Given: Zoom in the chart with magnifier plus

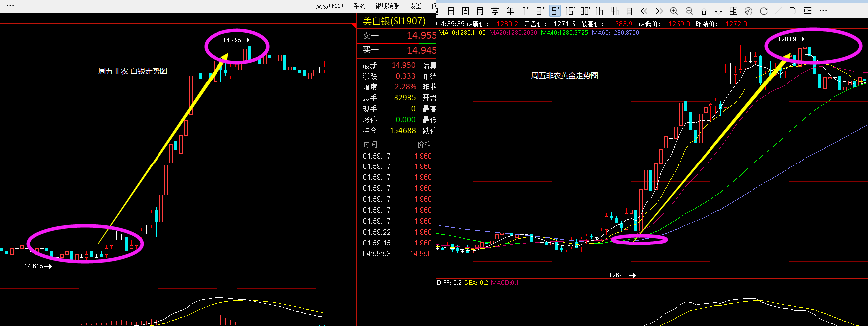Looking at the screenshot, I should click(x=674, y=11).
